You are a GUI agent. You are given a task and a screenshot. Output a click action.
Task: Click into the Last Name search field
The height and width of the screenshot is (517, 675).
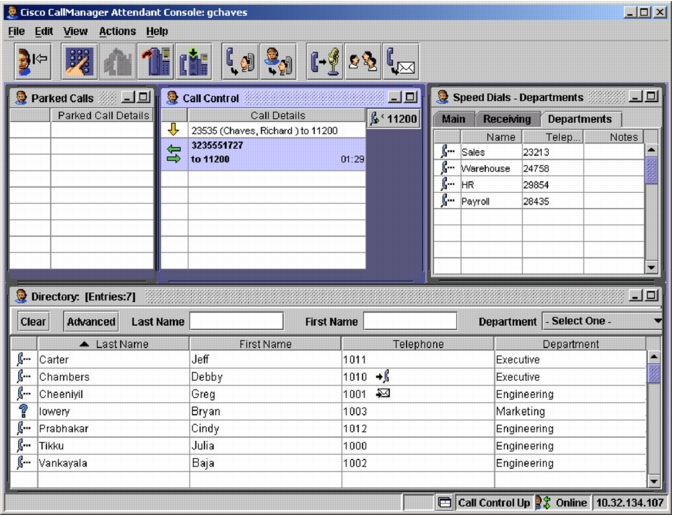[x=236, y=321]
